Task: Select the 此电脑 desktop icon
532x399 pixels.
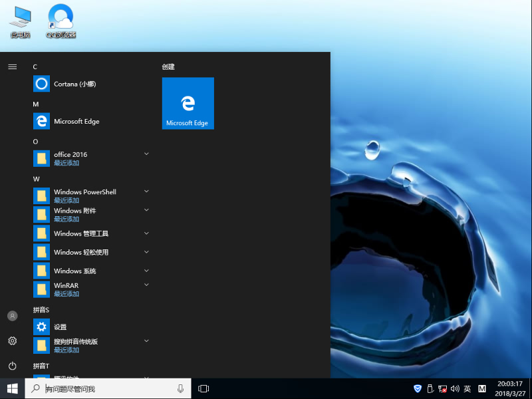Action: coord(21,22)
